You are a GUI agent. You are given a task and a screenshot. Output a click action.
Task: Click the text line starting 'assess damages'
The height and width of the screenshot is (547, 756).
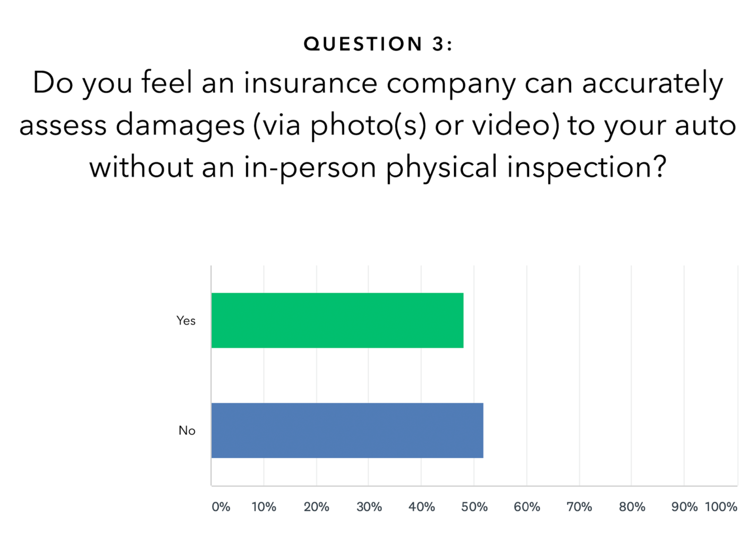point(378,126)
